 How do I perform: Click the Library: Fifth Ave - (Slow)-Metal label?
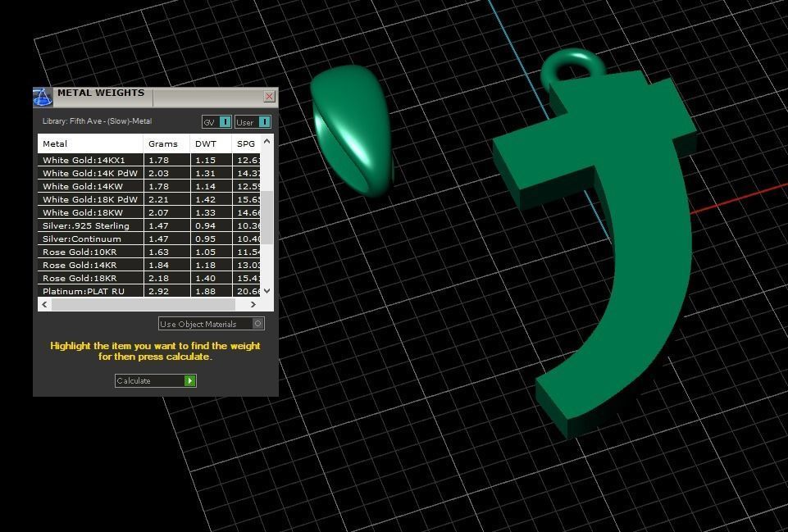coord(97,121)
